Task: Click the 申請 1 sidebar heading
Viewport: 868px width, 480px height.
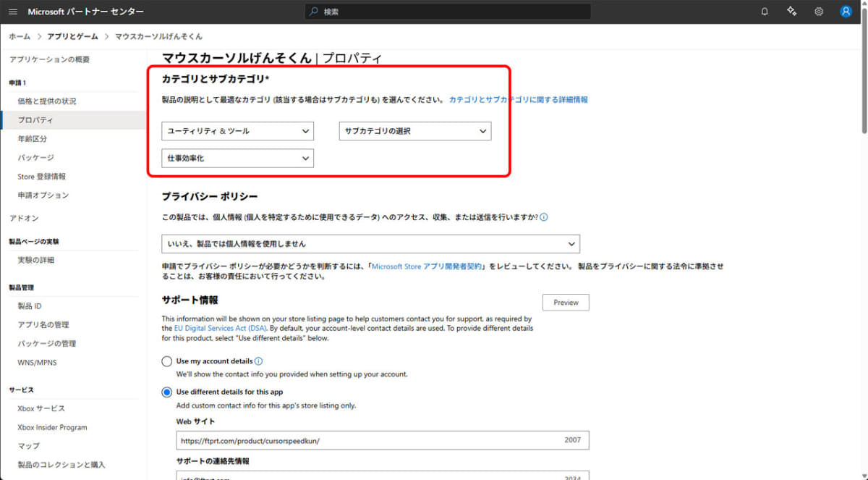Action: pos(17,83)
